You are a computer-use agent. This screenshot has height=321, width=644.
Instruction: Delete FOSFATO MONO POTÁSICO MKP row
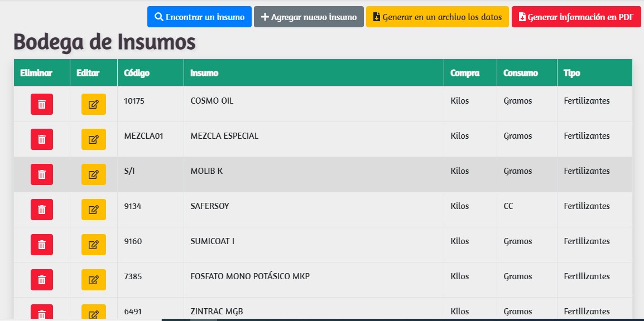point(42,280)
